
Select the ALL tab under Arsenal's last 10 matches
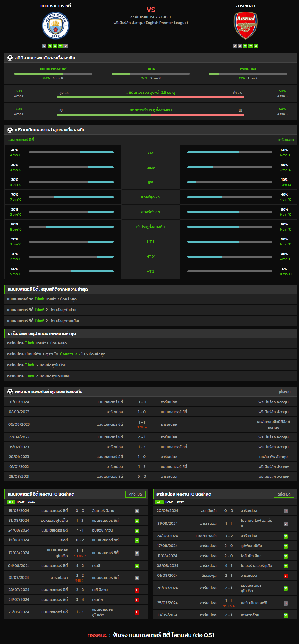coord(159,502)
